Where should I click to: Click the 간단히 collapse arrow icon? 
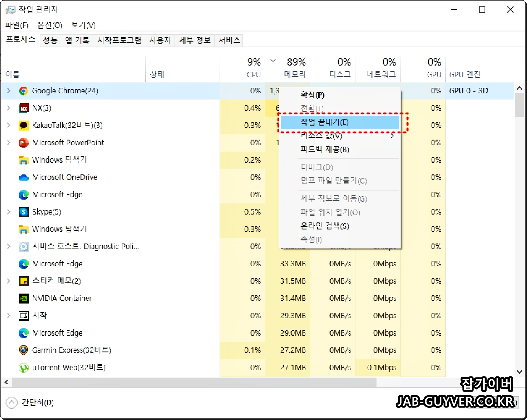[x=11, y=403]
